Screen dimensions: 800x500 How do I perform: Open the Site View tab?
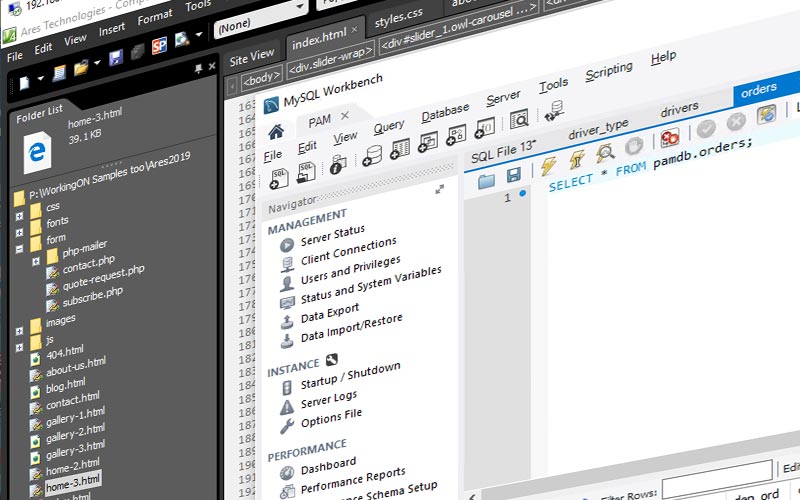pyautogui.click(x=252, y=57)
